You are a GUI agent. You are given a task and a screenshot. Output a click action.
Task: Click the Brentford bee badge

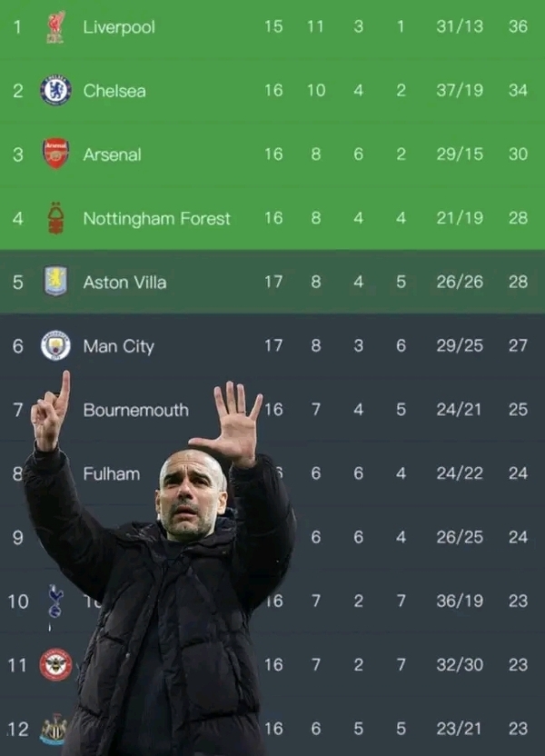pos(55,664)
